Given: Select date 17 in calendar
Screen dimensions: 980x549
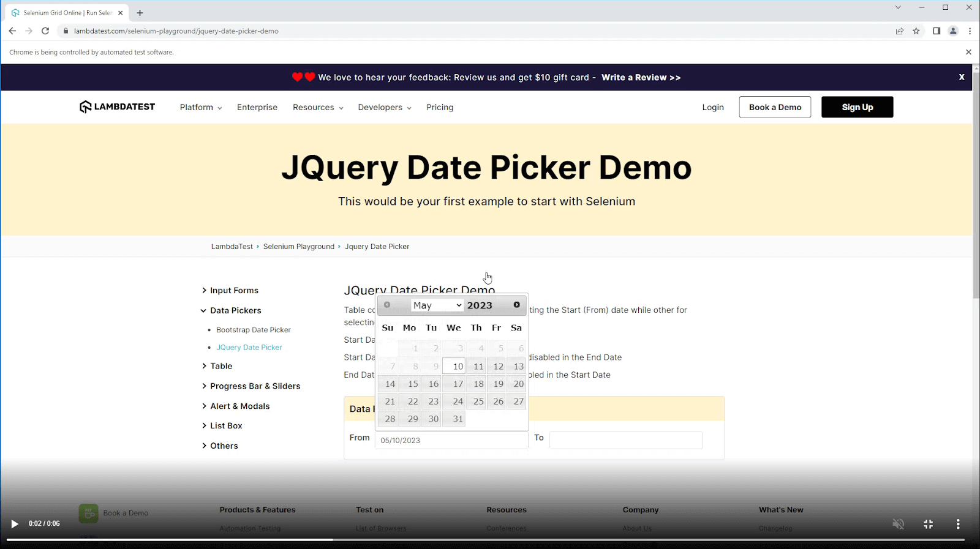Looking at the screenshot, I should click(454, 384).
